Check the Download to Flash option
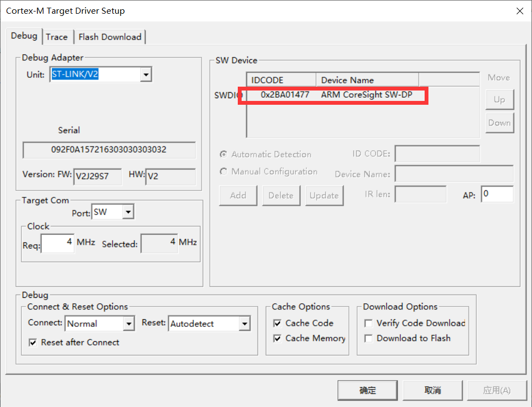The height and width of the screenshot is (407, 532). [368, 338]
